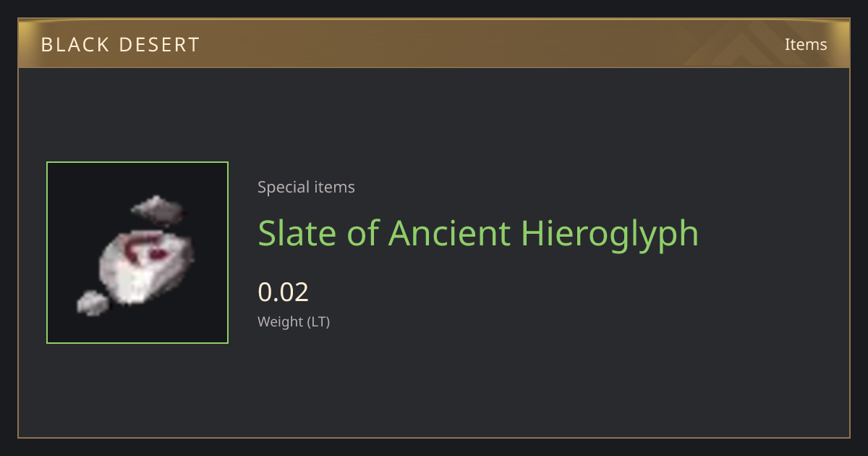Select the small rock fragment below the slate
Screen dimensions: 868x456
[93, 303]
